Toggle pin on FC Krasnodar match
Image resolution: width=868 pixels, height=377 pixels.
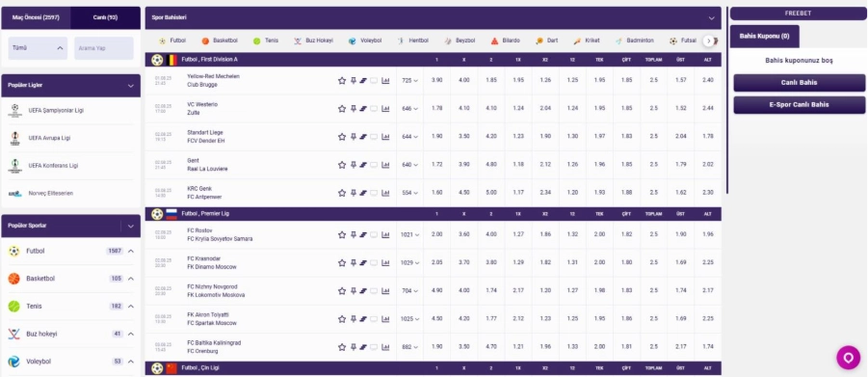point(354,263)
